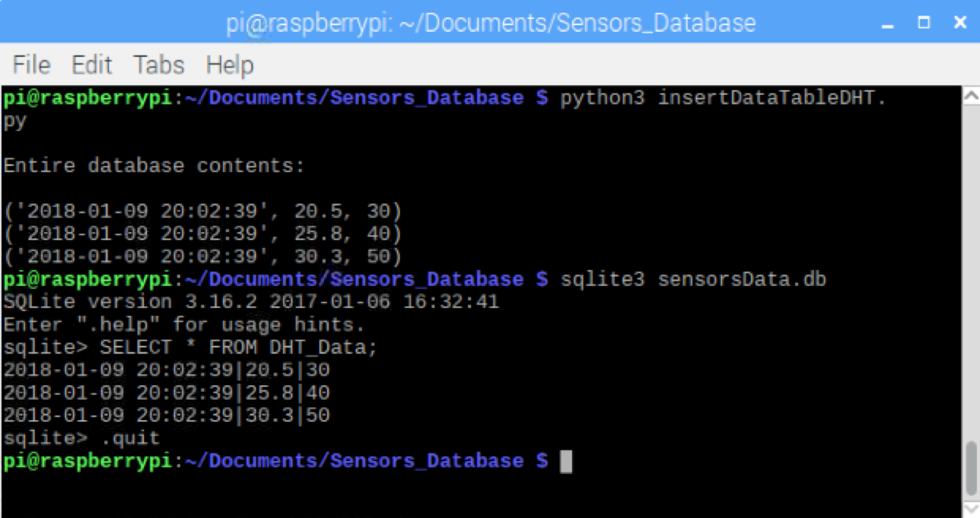The height and width of the screenshot is (518, 980).
Task: Open the Help menu
Action: click(x=229, y=65)
